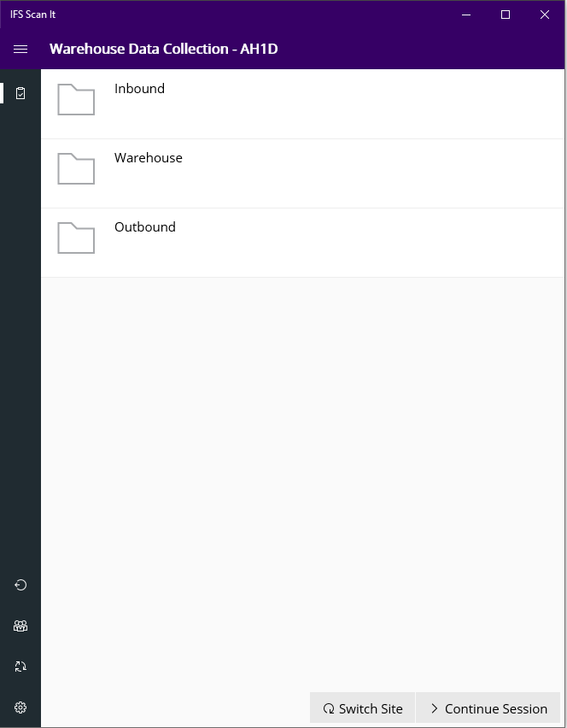567x728 pixels.
Task: Close the IFS Scan It window
Action: click(x=545, y=15)
